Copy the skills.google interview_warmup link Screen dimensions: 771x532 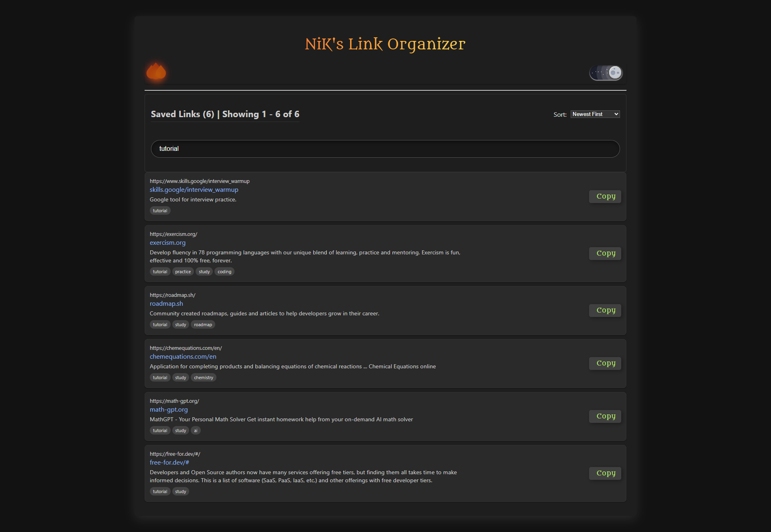tap(605, 196)
